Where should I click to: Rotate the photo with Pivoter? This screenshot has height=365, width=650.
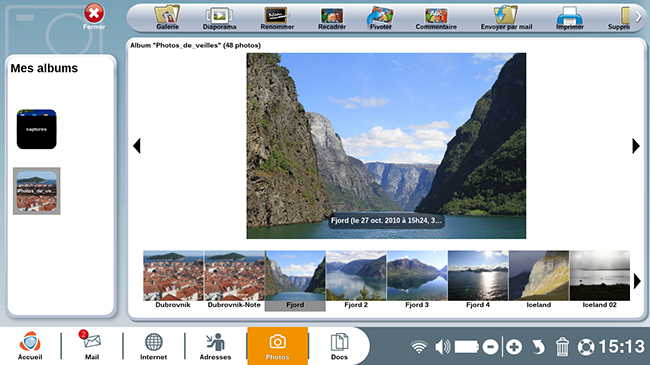point(381,18)
